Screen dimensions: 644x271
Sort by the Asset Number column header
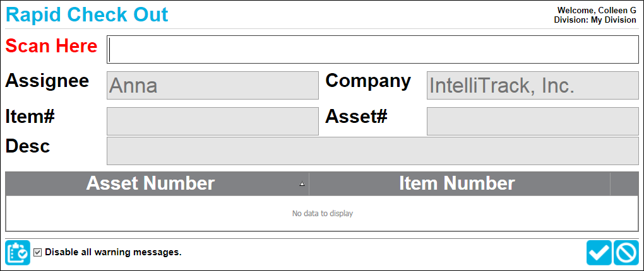pyautogui.click(x=157, y=183)
